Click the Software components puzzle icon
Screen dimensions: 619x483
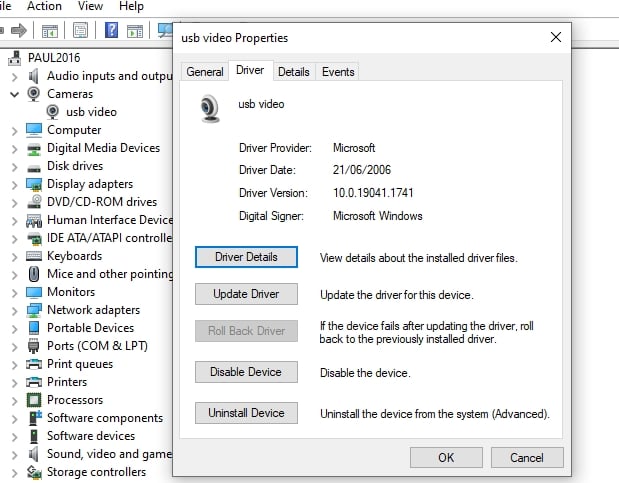[35, 418]
